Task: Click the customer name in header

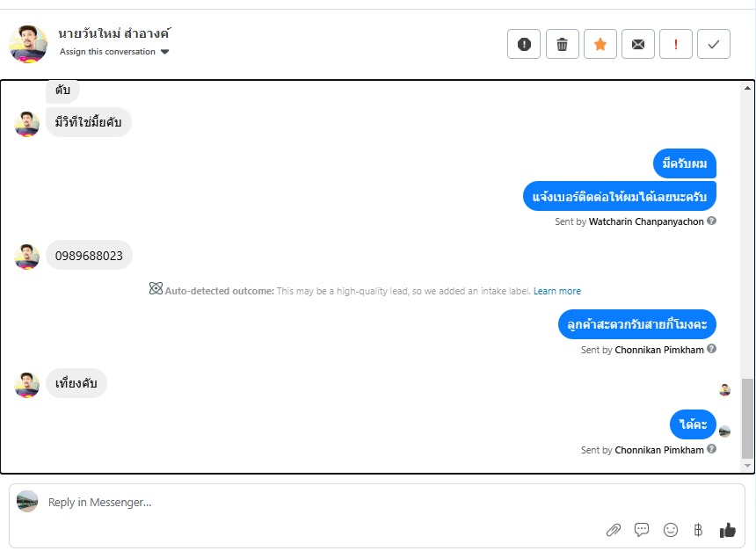Action: [x=114, y=33]
